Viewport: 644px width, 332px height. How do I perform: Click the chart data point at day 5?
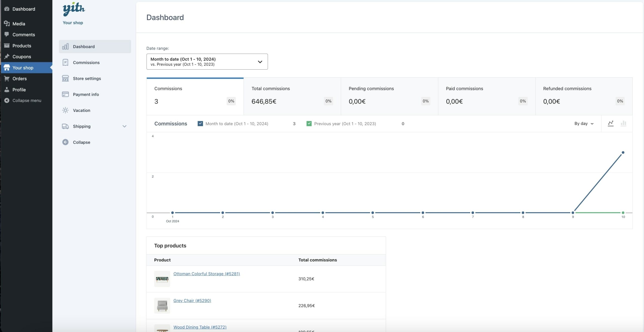click(x=373, y=213)
